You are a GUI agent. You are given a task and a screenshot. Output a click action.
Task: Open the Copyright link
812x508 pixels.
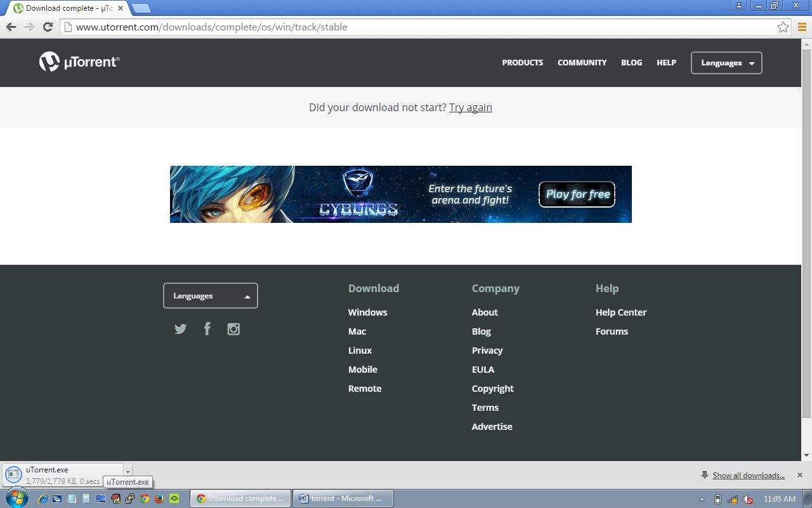493,389
